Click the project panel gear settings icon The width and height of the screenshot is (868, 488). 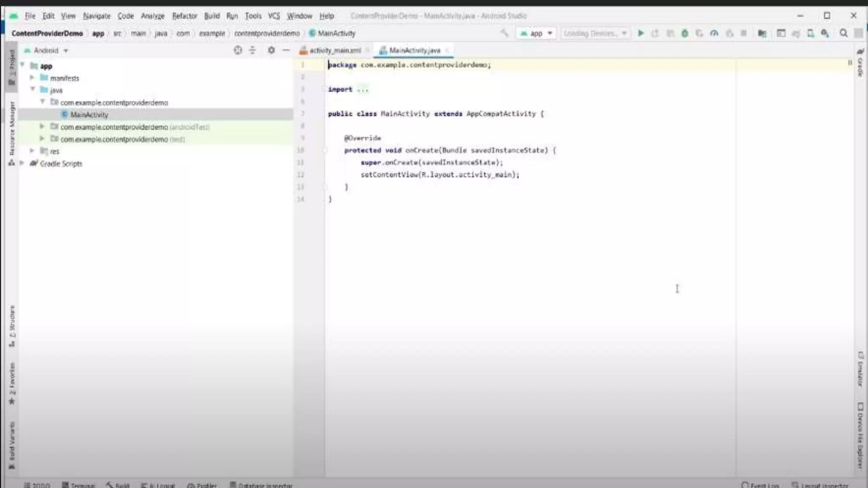tap(271, 50)
